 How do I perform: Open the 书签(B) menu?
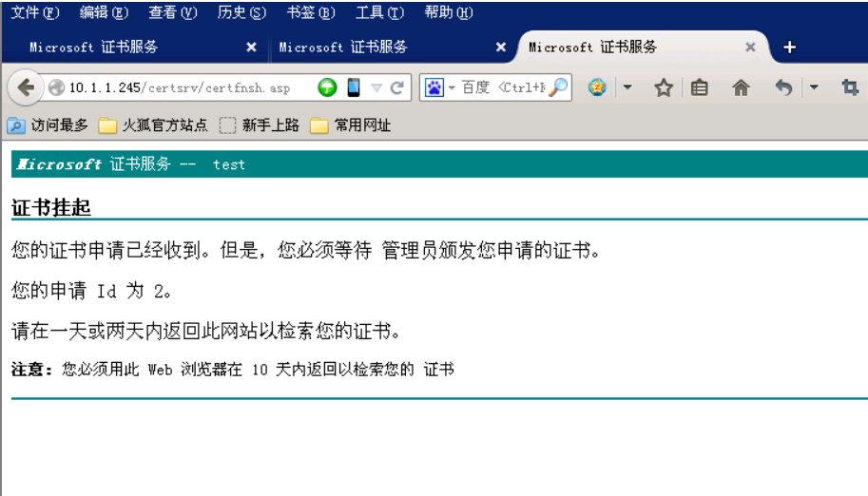tap(311, 12)
